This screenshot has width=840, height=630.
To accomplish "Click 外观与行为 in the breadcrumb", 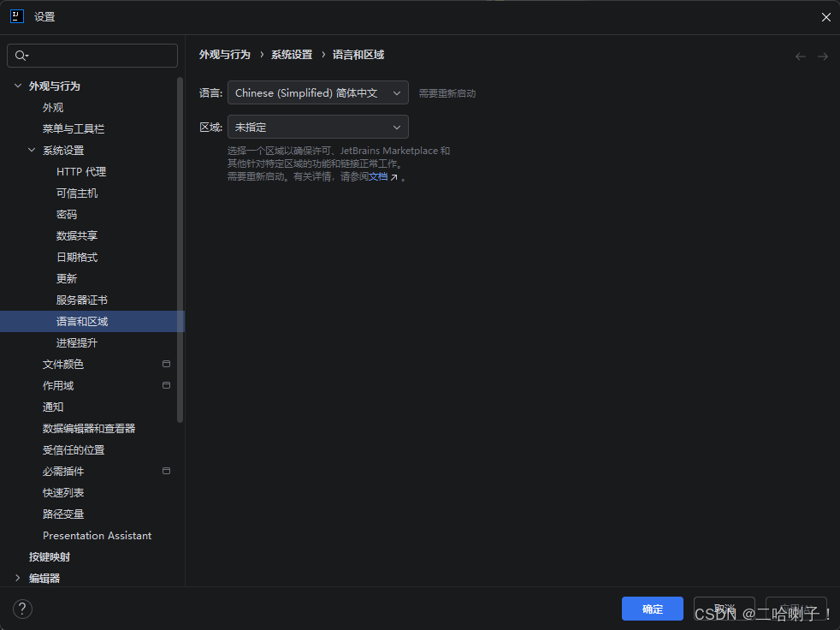I will tap(224, 55).
